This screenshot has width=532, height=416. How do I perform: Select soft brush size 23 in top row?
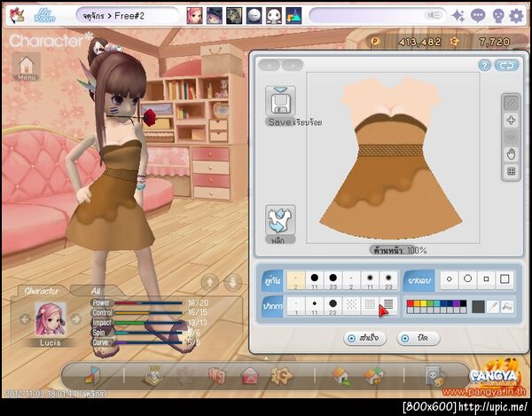pos(388,280)
